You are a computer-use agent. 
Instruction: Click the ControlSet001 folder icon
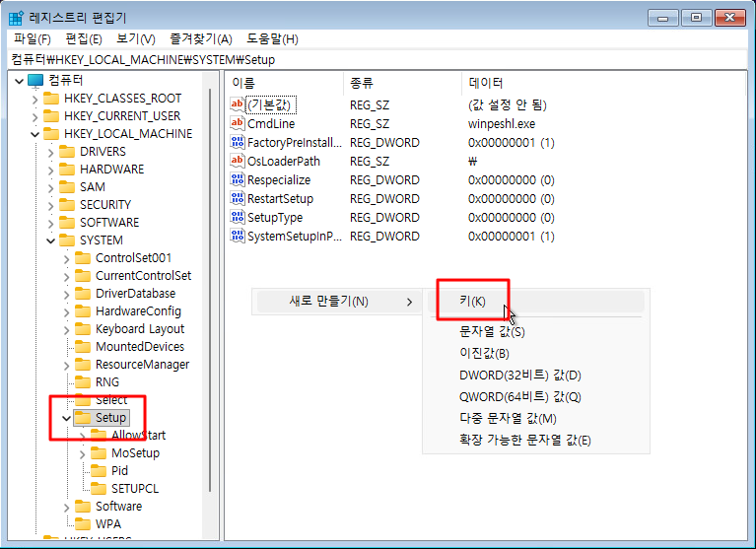[83, 258]
